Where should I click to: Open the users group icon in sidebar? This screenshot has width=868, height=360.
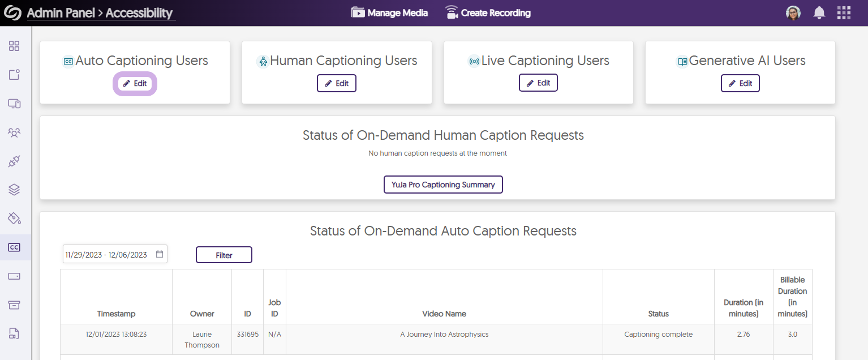point(15,132)
